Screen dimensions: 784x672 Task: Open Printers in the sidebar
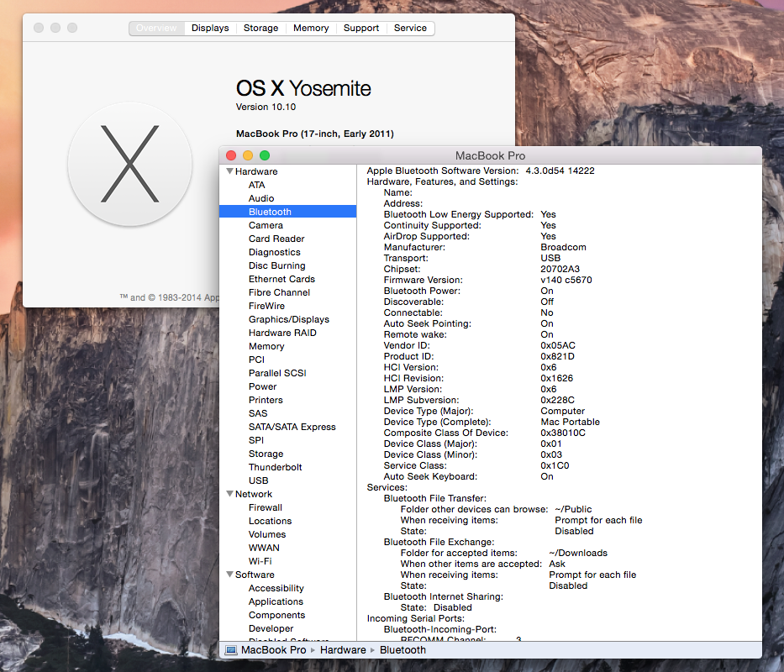[x=266, y=400]
